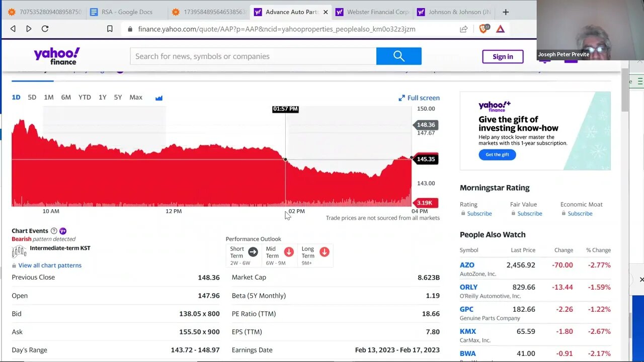Click the lock icon beside Economic Moat Subscribe
644x362 pixels.
click(x=563, y=214)
